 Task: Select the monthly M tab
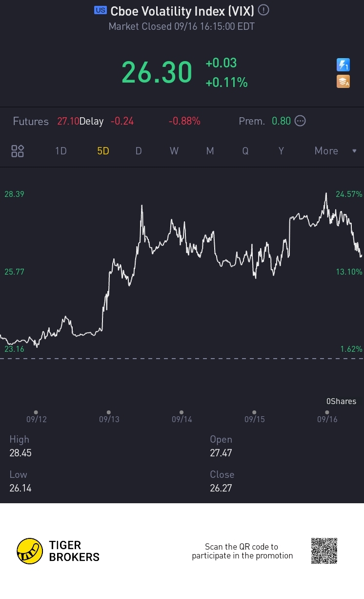[210, 151]
